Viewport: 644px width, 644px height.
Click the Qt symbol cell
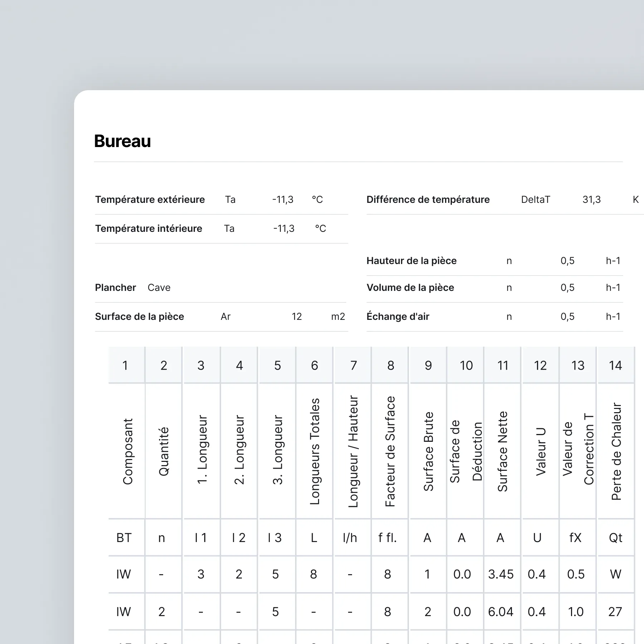tap(615, 538)
